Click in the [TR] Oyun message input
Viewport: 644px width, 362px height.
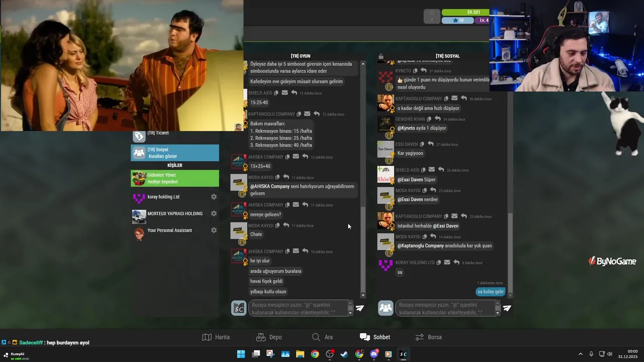299,308
